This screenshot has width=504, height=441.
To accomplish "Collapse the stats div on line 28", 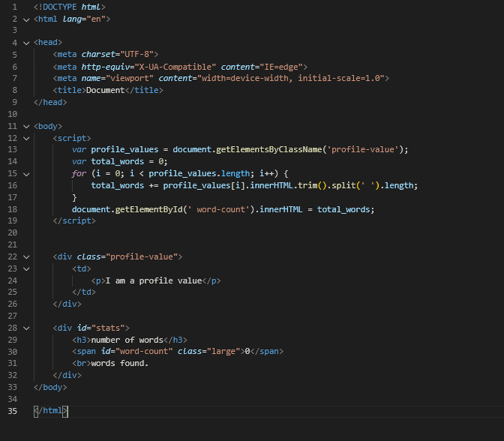I will [26, 328].
